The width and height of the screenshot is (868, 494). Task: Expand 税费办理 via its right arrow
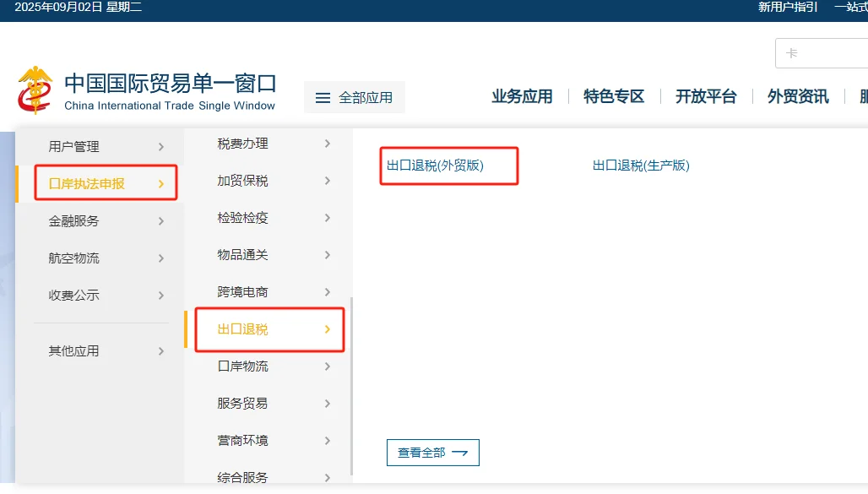(328, 144)
